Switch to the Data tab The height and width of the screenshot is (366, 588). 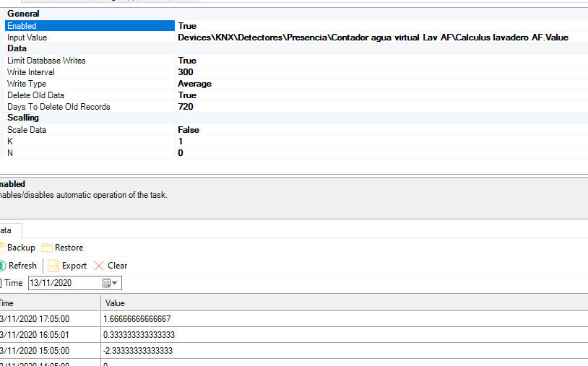(x=7, y=230)
